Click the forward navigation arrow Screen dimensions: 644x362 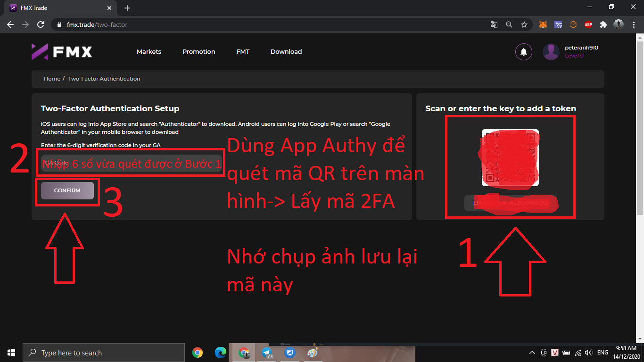(25, 25)
